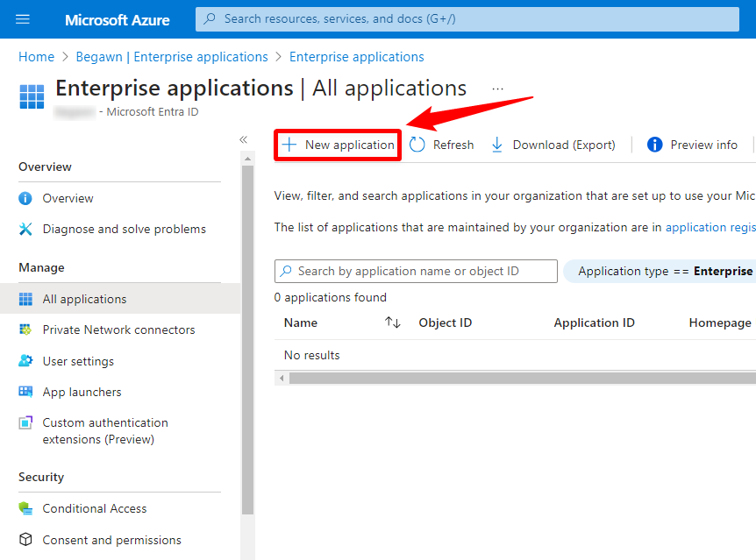The height and width of the screenshot is (560, 756).
Task: Select All applications in the Manage section
Action: click(x=120, y=299)
